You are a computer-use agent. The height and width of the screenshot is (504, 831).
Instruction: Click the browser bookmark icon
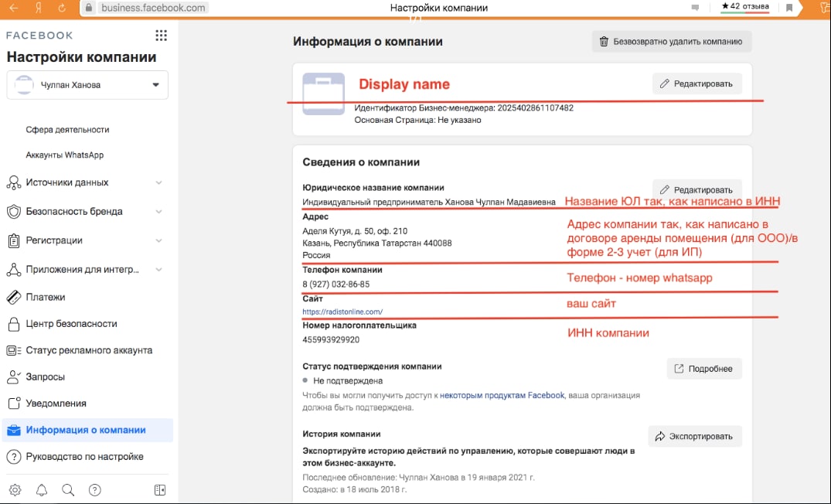(x=789, y=8)
